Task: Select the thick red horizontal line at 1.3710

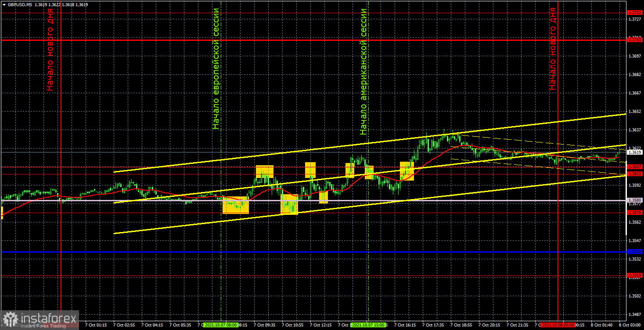Action: click(x=313, y=40)
